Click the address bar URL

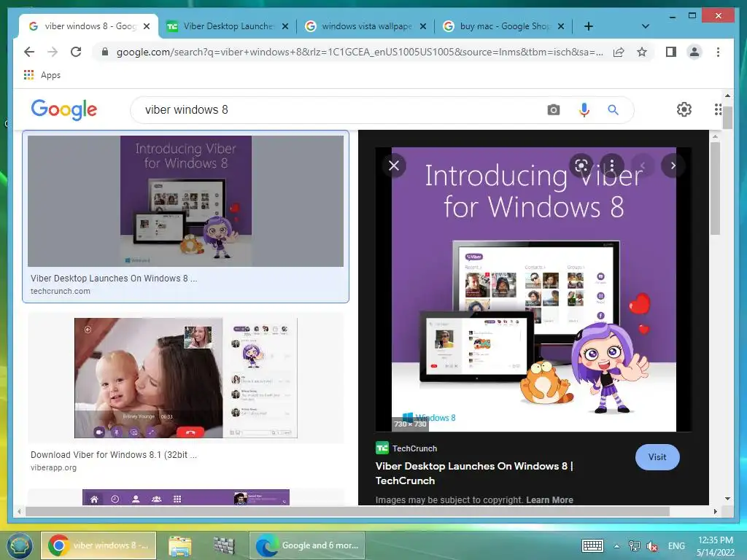tap(360, 52)
